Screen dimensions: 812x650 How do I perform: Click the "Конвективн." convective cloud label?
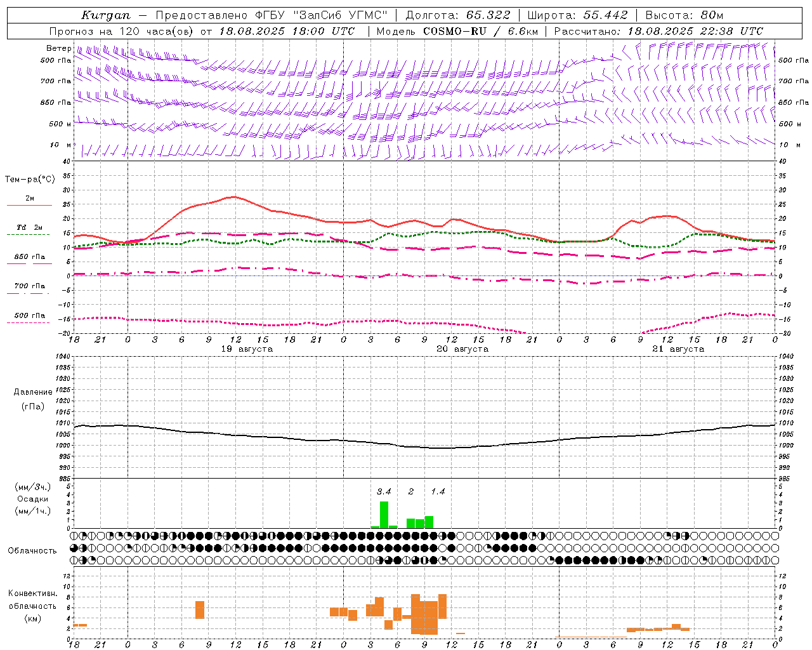(x=33, y=594)
